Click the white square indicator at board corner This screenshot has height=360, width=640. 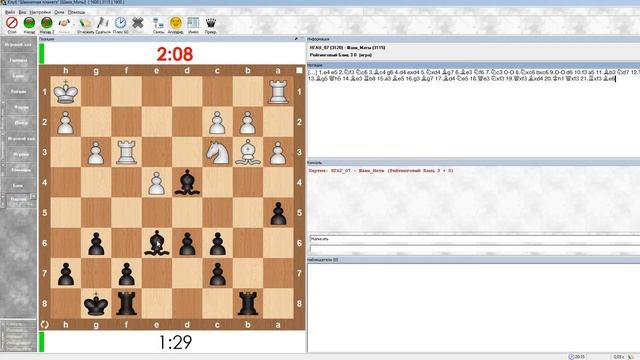click(299, 70)
